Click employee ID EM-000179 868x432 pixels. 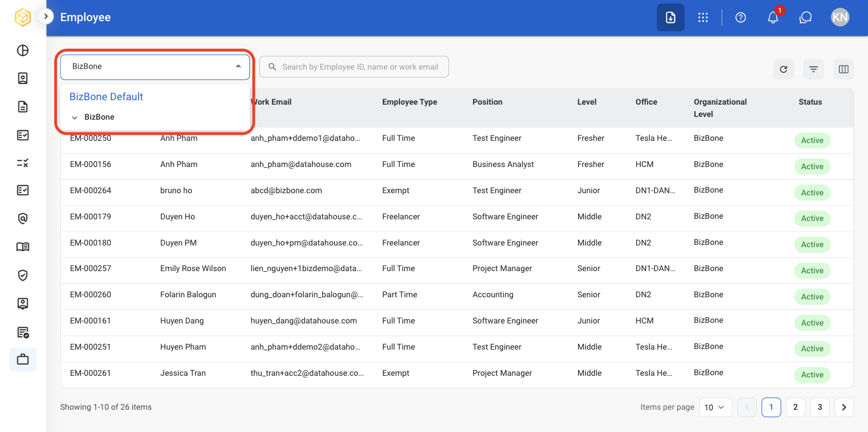(91, 217)
